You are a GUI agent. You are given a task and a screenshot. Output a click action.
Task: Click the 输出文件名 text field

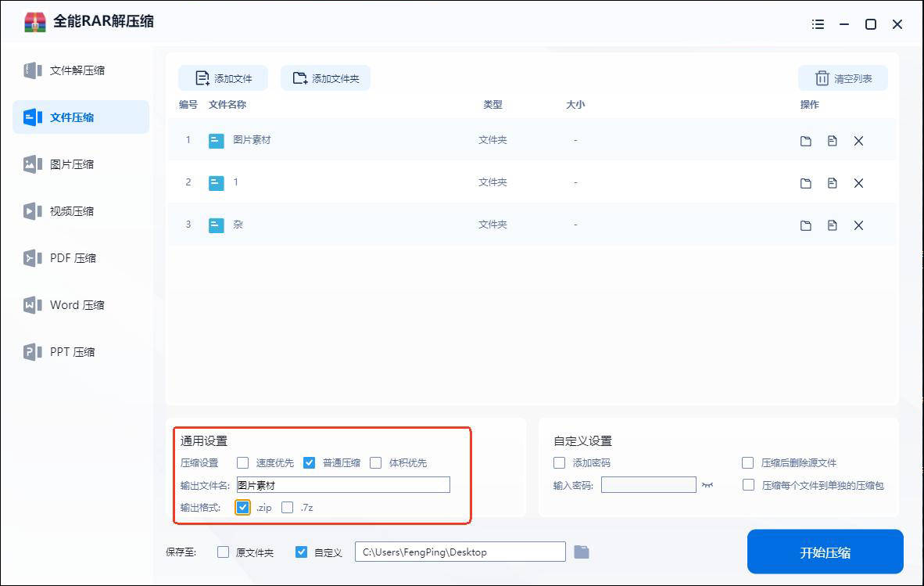tap(343, 485)
